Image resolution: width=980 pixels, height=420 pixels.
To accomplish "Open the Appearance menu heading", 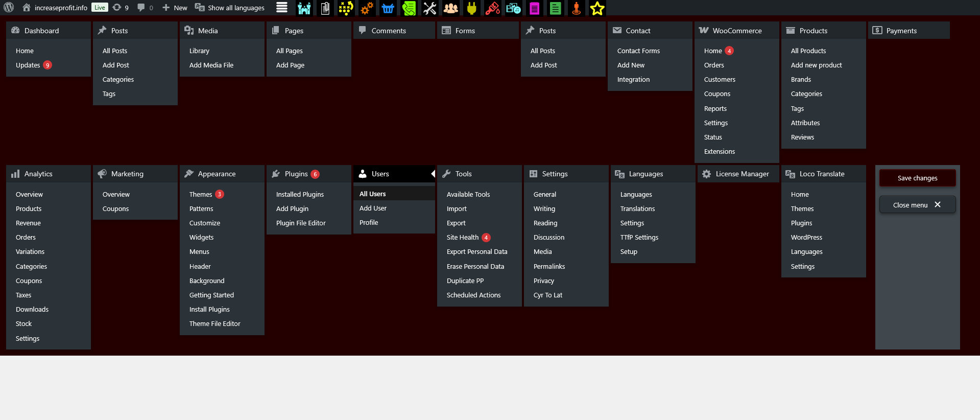I will [x=222, y=174].
